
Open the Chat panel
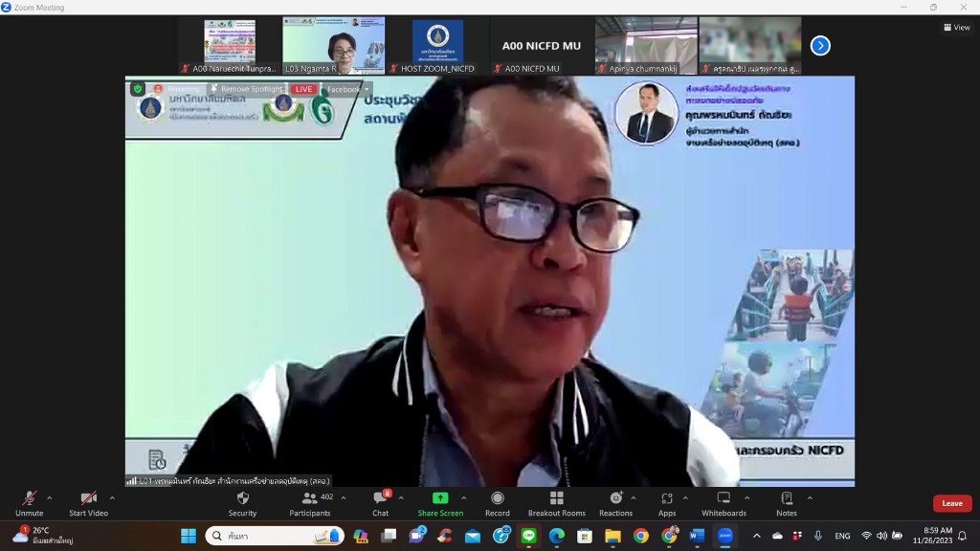pyautogui.click(x=380, y=503)
